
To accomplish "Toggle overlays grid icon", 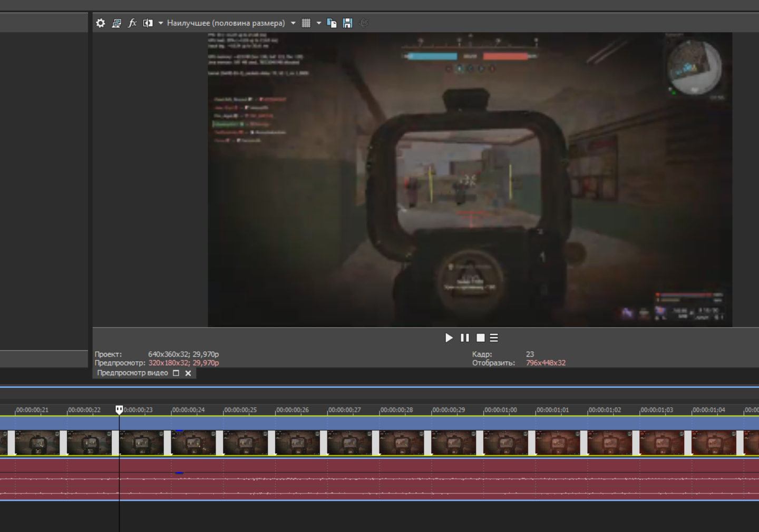I will click(x=306, y=23).
